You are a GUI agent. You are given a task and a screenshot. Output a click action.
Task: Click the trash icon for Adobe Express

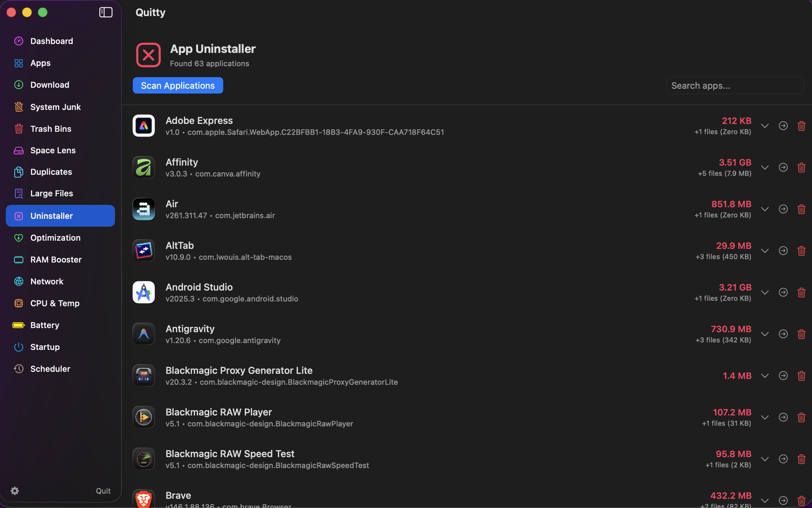click(801, 126)
